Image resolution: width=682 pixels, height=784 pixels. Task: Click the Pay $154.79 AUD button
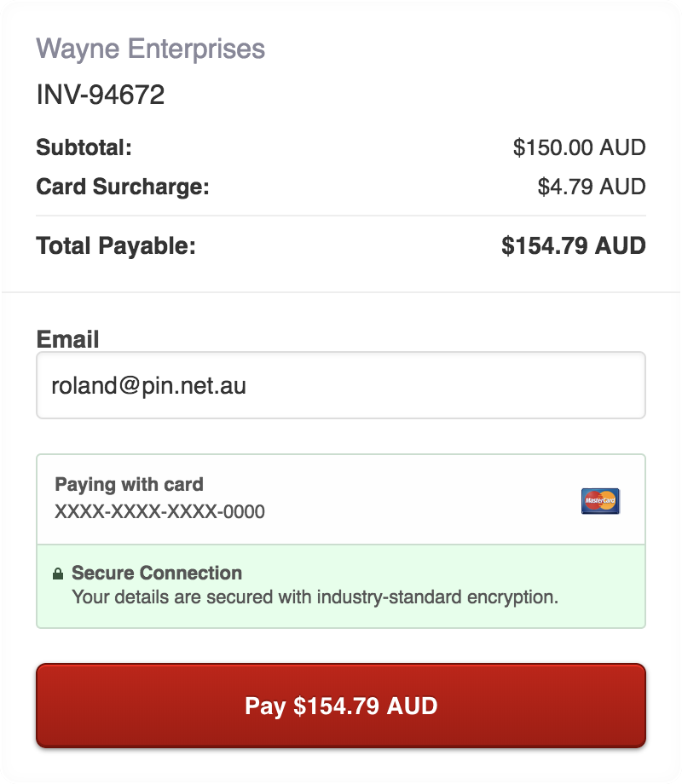[x=341, y=706]
